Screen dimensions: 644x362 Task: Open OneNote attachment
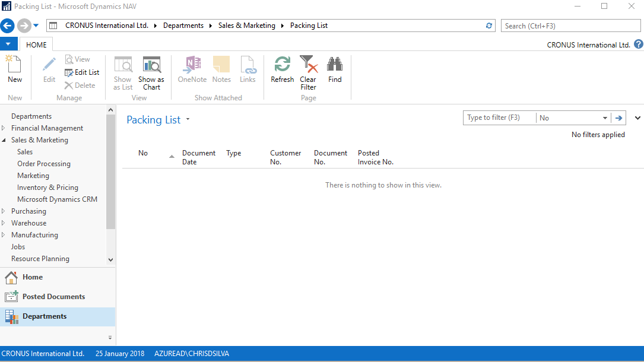(192, 70)
